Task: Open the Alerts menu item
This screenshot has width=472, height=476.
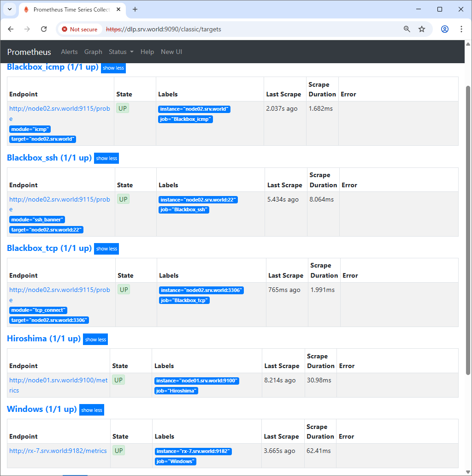Action: pyautogui.click(x=69, y=52)
